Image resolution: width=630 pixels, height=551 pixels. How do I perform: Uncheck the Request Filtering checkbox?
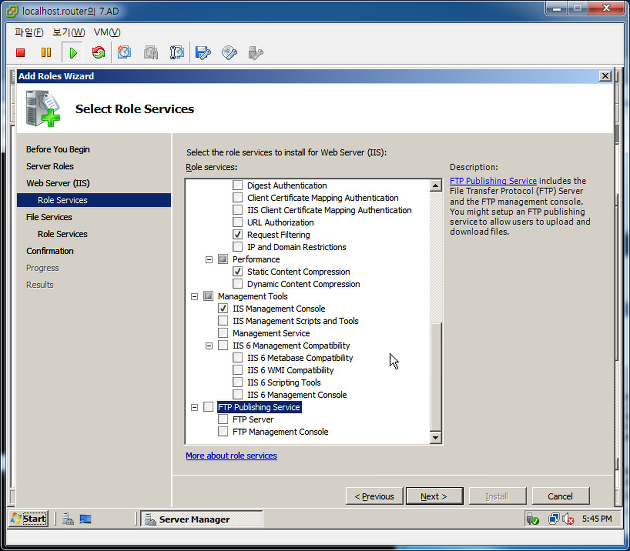(237, 235)
